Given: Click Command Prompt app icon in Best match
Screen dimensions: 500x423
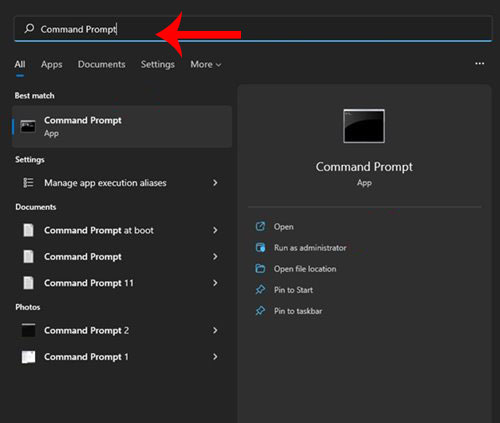Looking at the screenshot, I should tap(28, 127).
